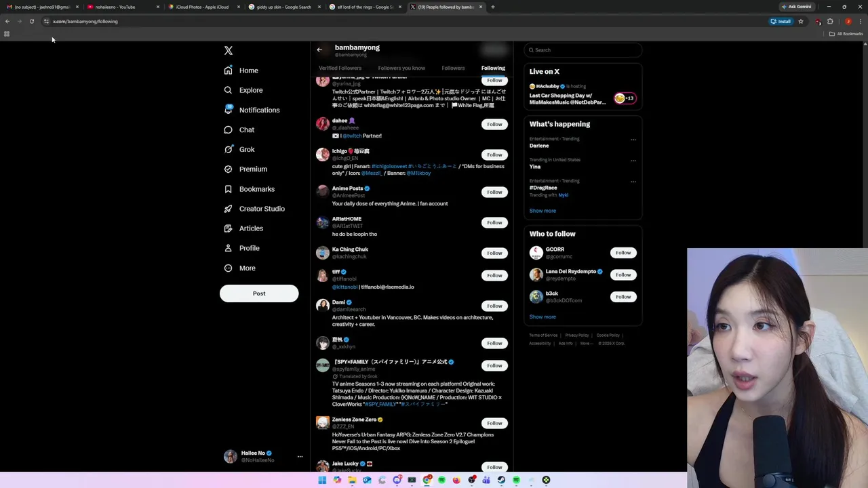Click the Bookmarks sidebar icon
The width and height of the screenshot is (868, 488).
[229, 189]
